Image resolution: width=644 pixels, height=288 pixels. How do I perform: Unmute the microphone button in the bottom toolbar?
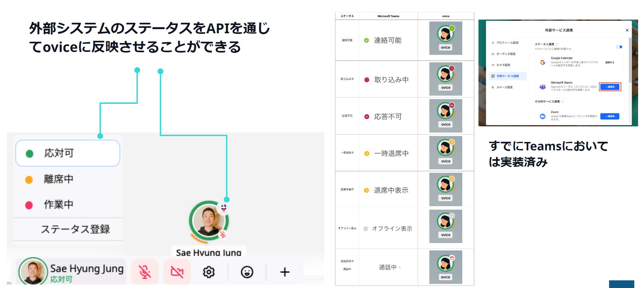coord(145,272)
